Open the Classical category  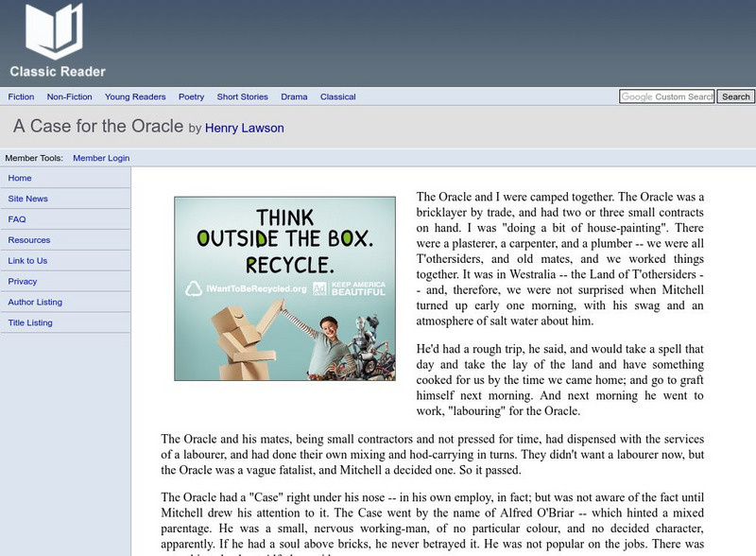click(337, 96)
